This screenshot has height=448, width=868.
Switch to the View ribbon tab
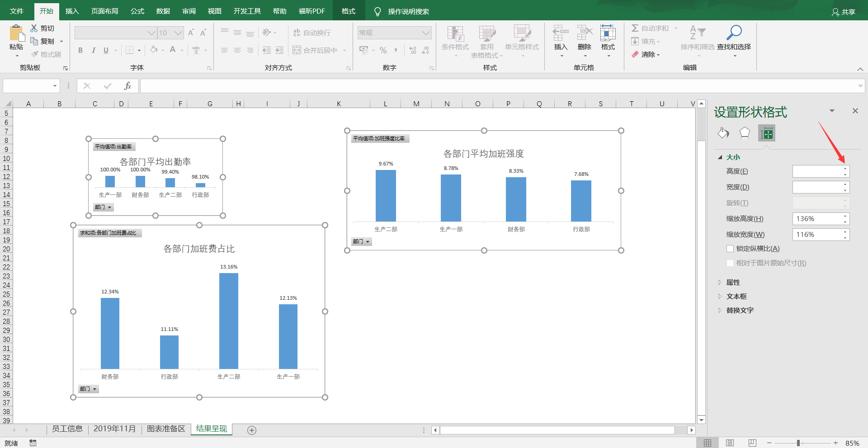click(x=215, y=11)
